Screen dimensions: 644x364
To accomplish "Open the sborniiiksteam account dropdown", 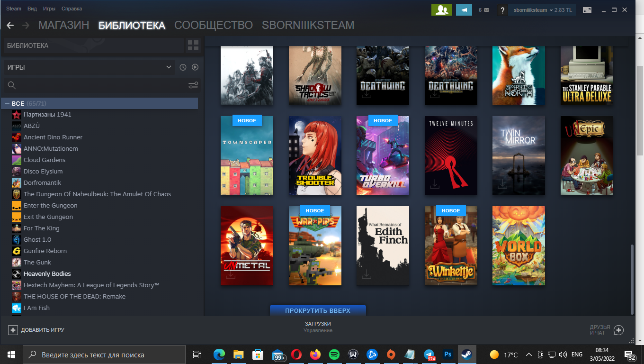I will (541, 10).
